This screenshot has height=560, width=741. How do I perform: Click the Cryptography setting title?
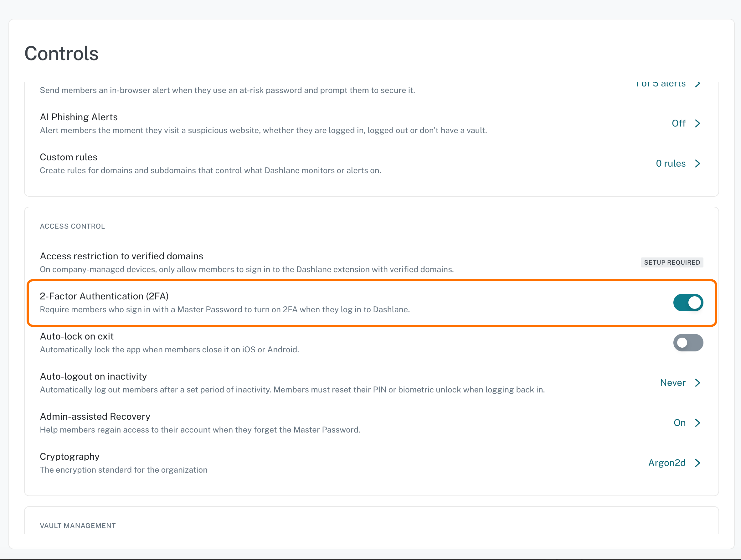click(70, 456)
